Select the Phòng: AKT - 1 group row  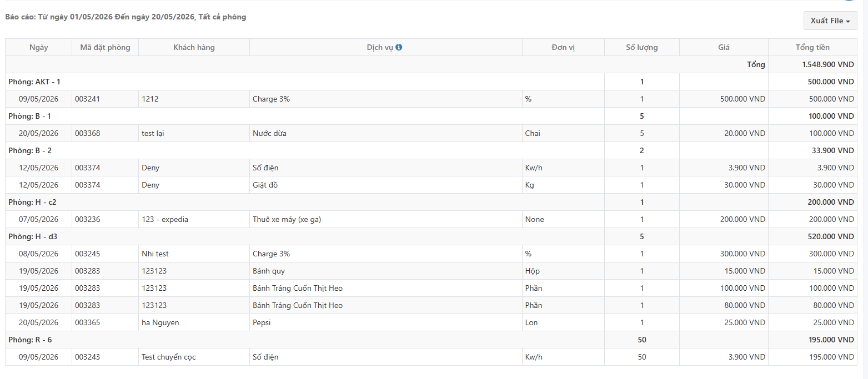431,82
